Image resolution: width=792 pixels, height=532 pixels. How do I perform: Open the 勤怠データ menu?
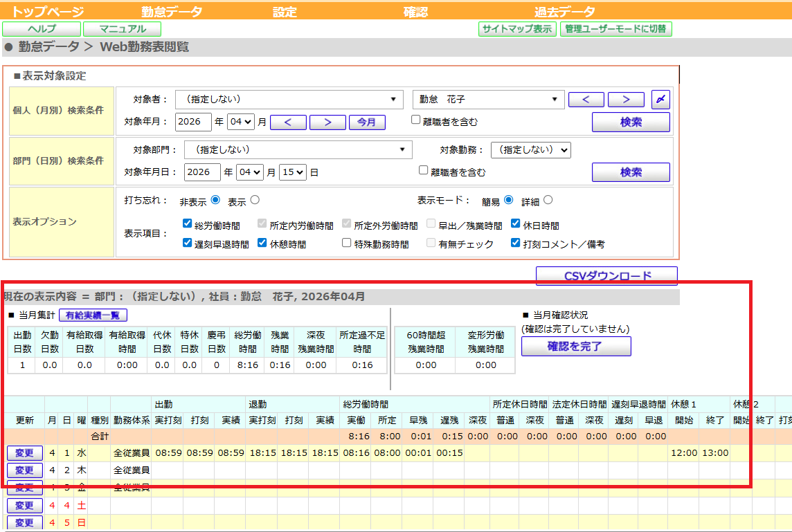[172, 12]
